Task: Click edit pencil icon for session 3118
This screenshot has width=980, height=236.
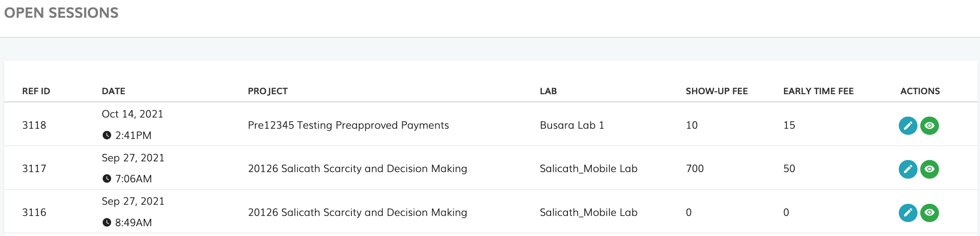Action: [908, 125]
